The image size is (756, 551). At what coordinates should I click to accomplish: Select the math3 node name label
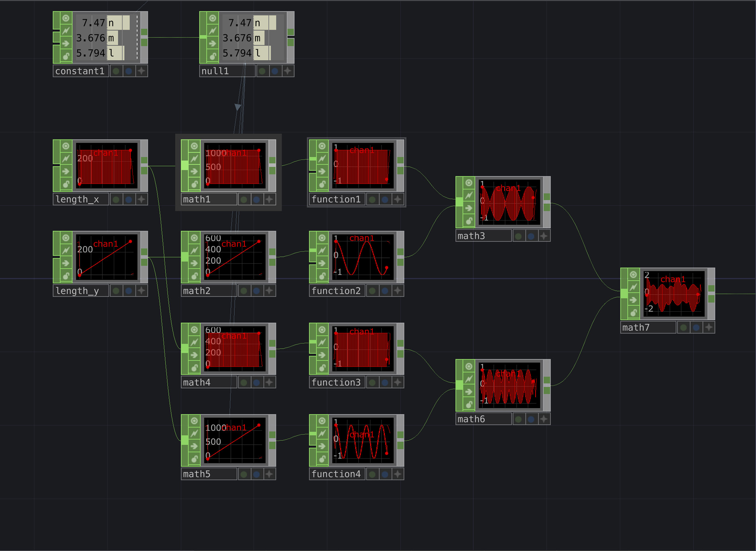pyautogui.click(x=484, y=236)
